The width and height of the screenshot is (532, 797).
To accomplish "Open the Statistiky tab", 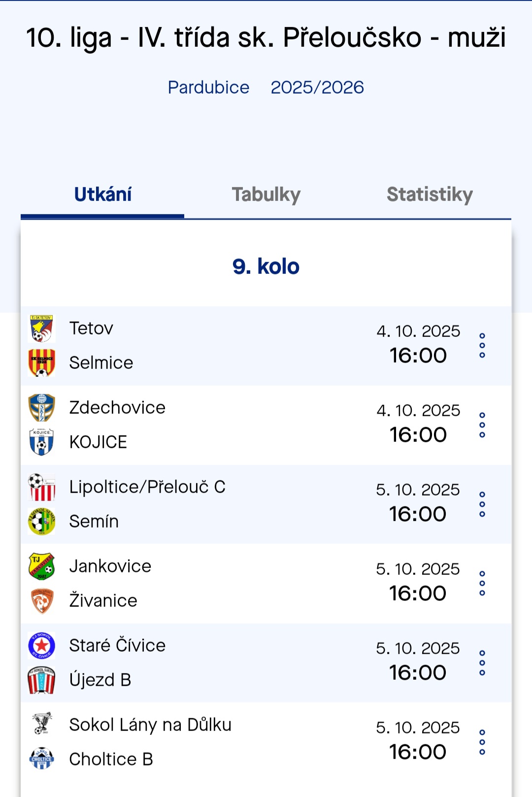I will 430,195.
